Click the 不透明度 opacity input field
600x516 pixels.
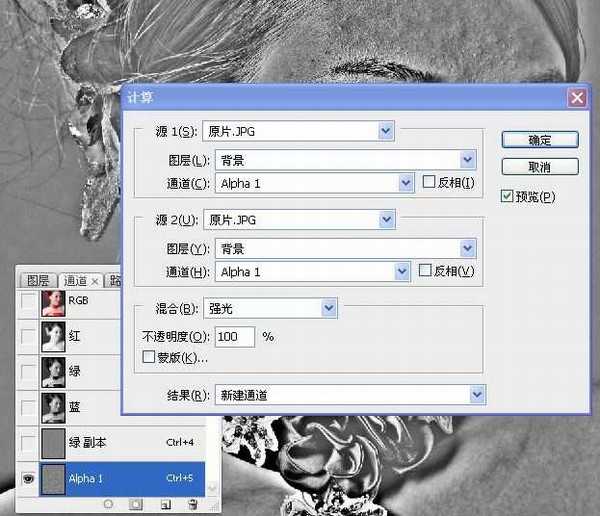234,337
